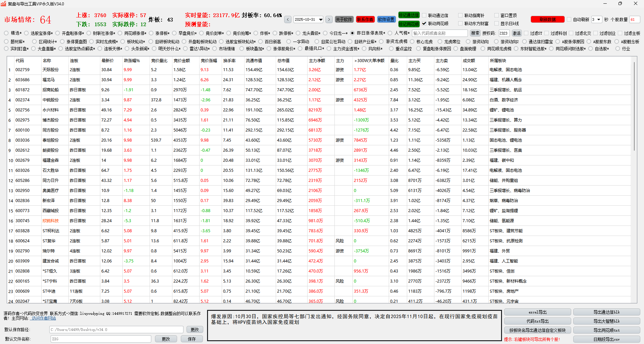Select the 开盘啦涨停 radio option
The image size is (644, 344).
click(58, 33)
